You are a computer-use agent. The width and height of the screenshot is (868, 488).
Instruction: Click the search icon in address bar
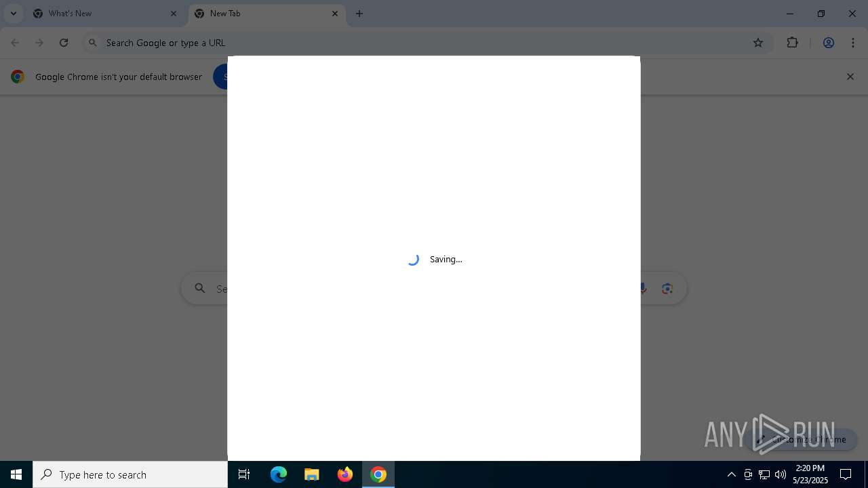[94, 43]
